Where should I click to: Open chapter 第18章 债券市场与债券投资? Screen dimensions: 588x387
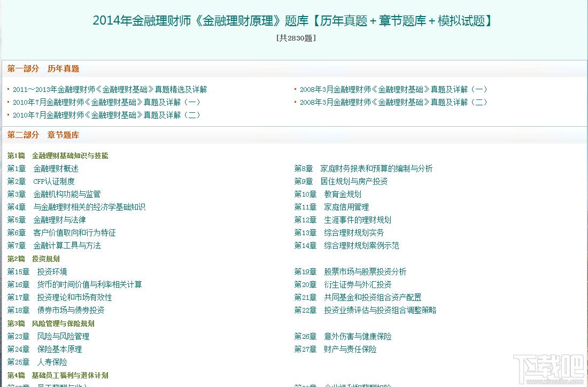[56, 310]
